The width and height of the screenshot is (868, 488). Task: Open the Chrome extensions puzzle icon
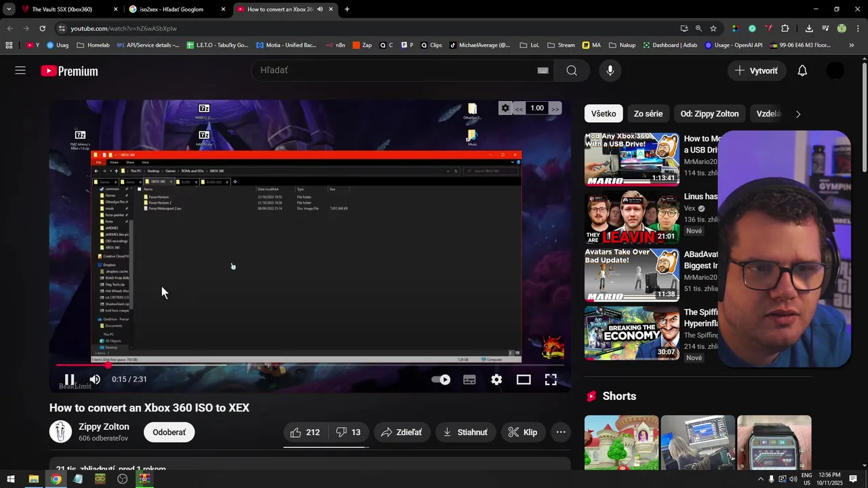click(785, 28)
